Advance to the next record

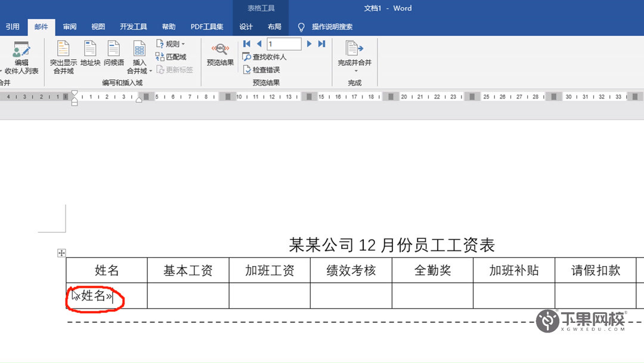pos(309,43)
